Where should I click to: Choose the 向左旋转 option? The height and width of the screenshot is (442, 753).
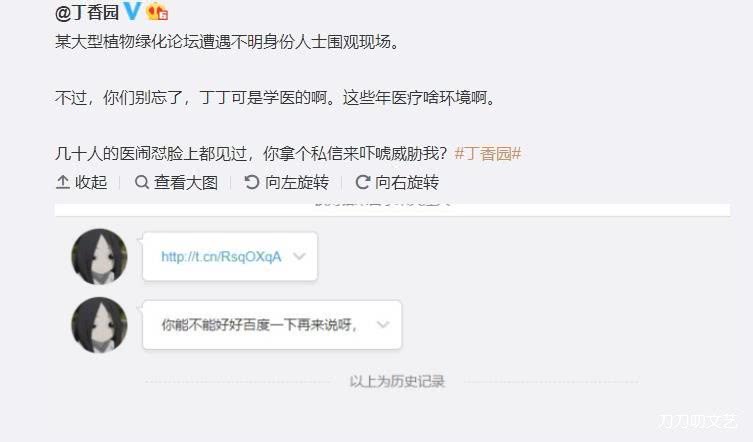tap(297, 182)
